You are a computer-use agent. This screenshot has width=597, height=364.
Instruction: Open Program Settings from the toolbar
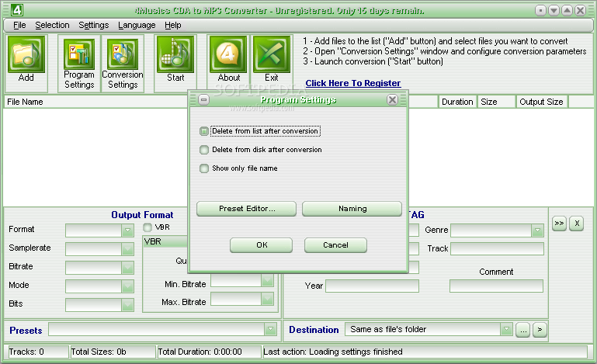(79, 54)
